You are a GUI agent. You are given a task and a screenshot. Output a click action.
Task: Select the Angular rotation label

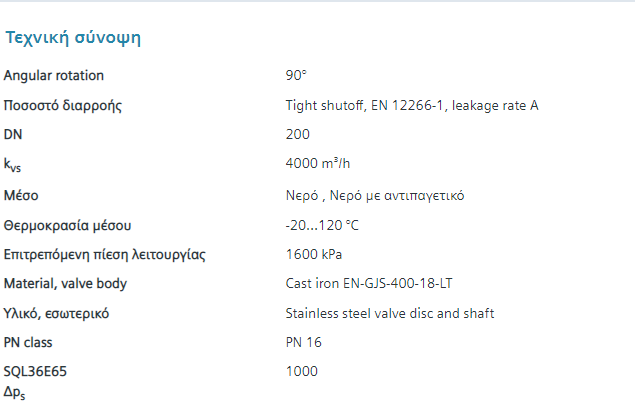(54, 76)
